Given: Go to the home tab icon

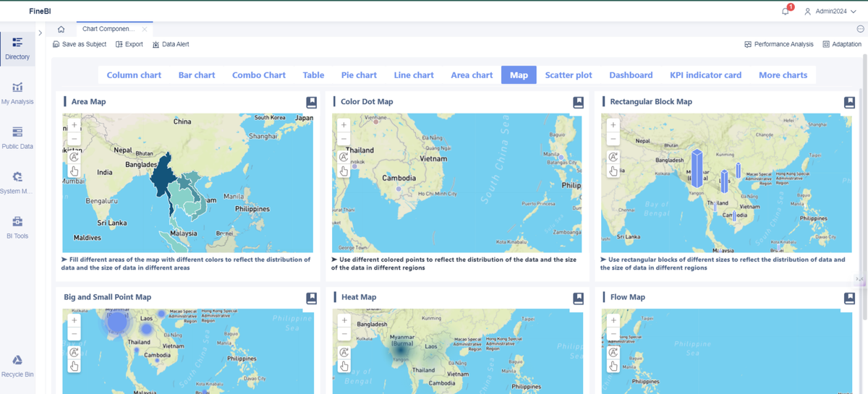Looking at the screenshot, I should 61,29.
